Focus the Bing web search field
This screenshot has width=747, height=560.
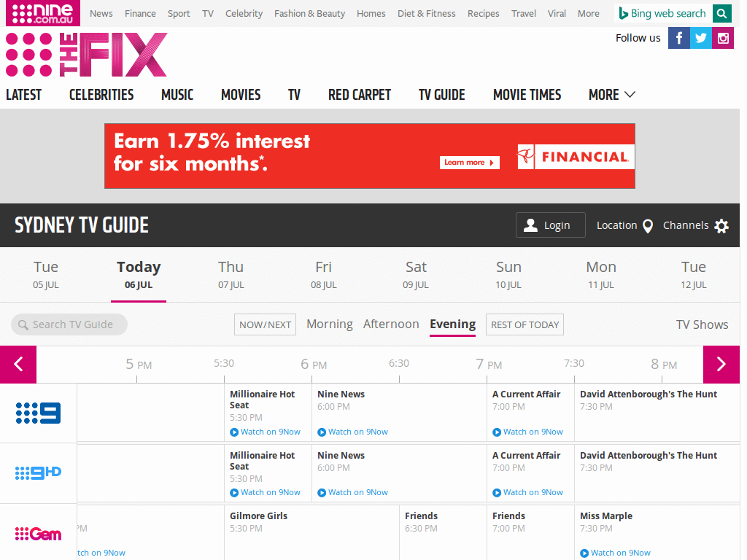point(664,13)
